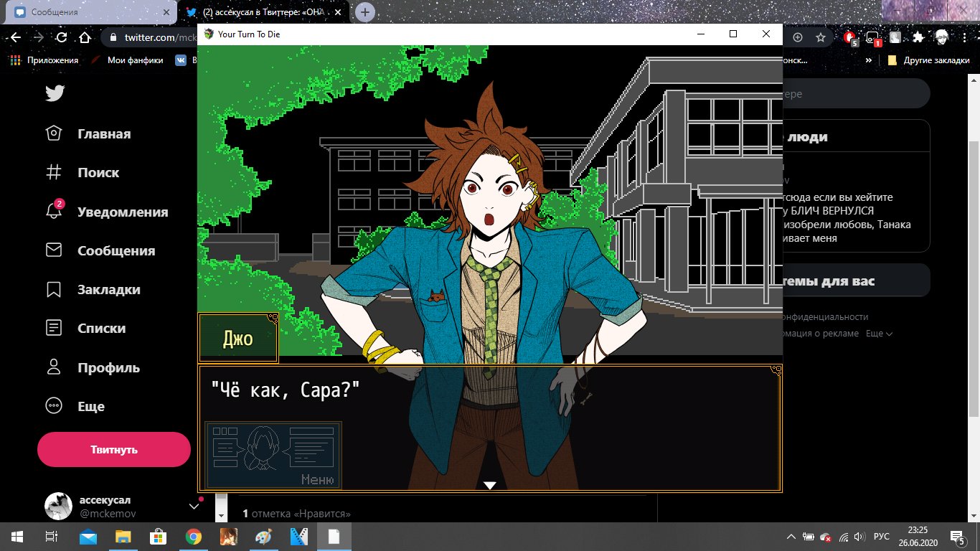Minimize the Your Turn To Die window
The width and height of the screenshot is (980, 551).
tap(700, 34)
